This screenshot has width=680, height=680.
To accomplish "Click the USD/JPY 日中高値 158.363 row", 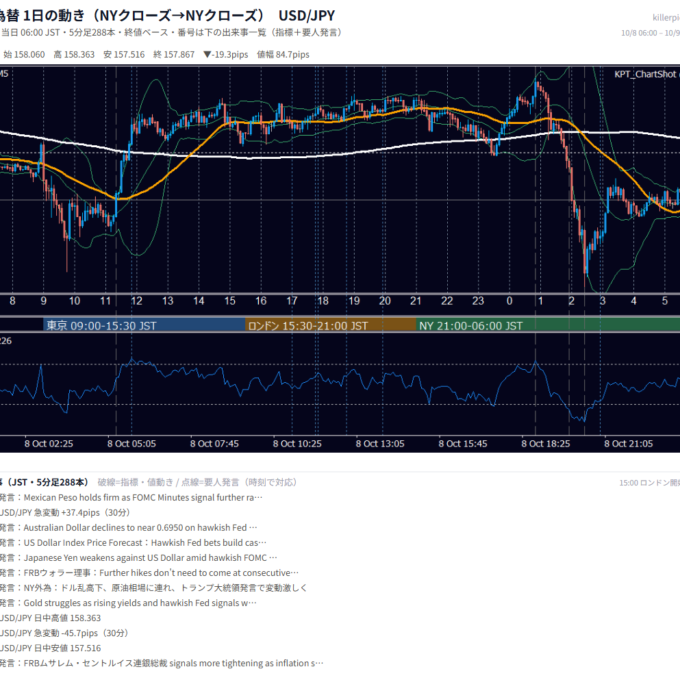I will [50, 618].
